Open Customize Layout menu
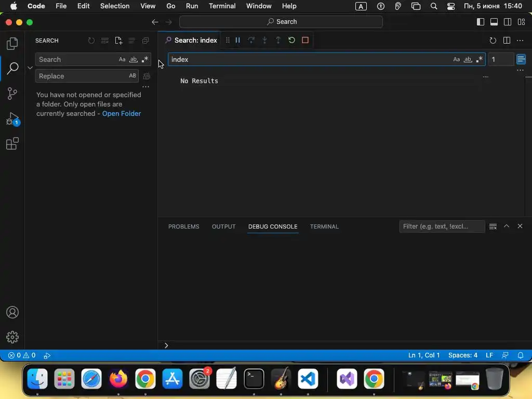Viewport: 532px width, 399px height. (521, 22)
